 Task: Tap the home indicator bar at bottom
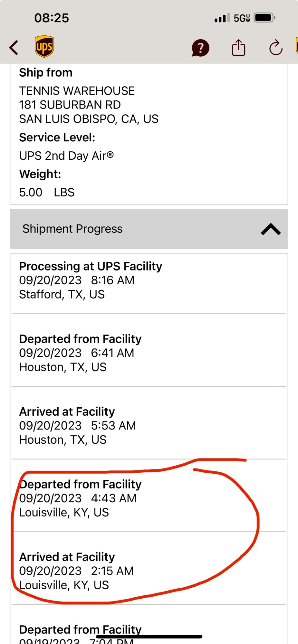point(149,637)
